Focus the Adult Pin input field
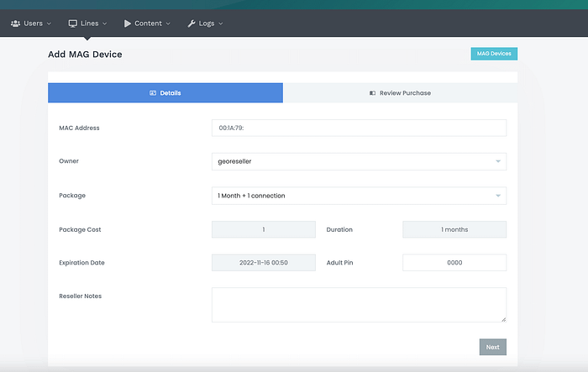Screen dimensions: 588x372 coord(454,263)
